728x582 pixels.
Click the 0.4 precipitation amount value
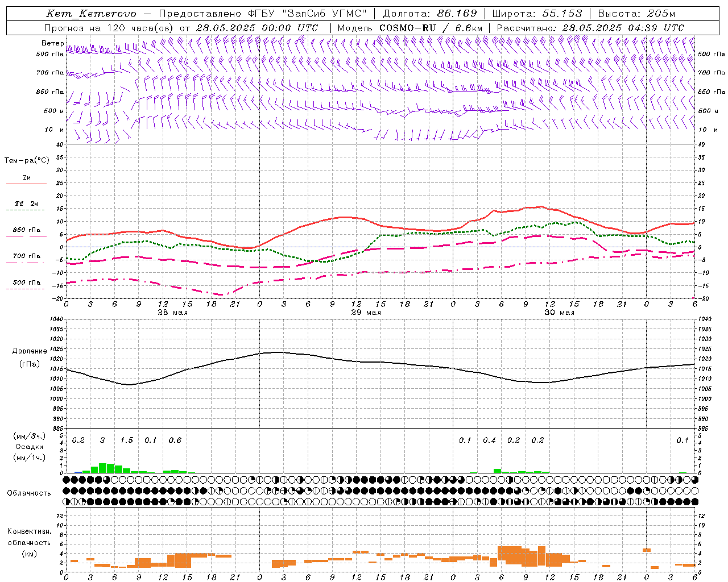click(x=489, y=440)
